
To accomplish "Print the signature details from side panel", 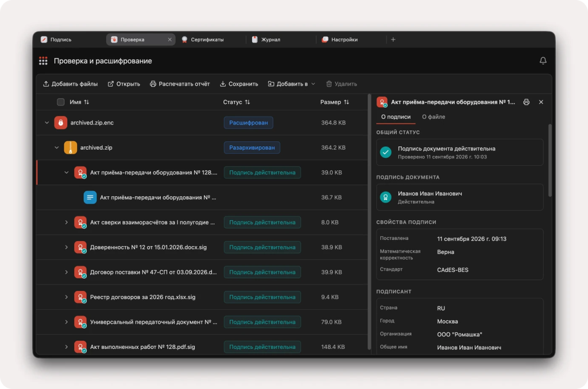I will coord(526,102).
